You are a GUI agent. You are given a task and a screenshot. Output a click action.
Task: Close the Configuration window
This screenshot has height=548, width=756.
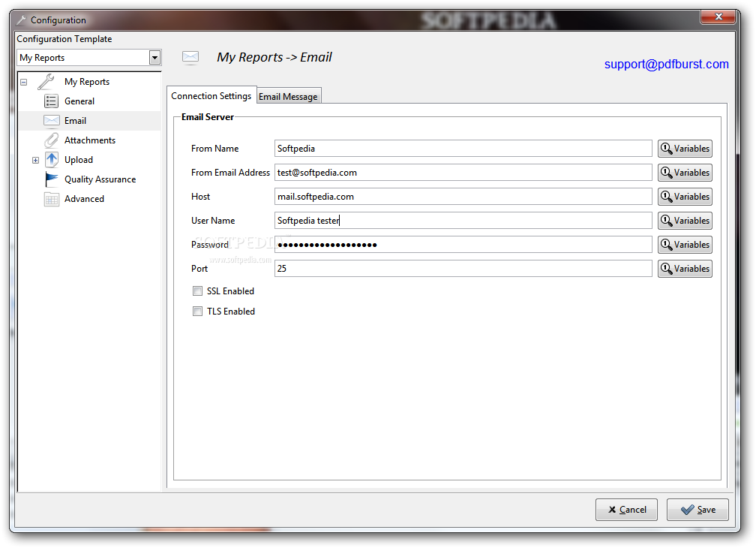tap(718, 17)
